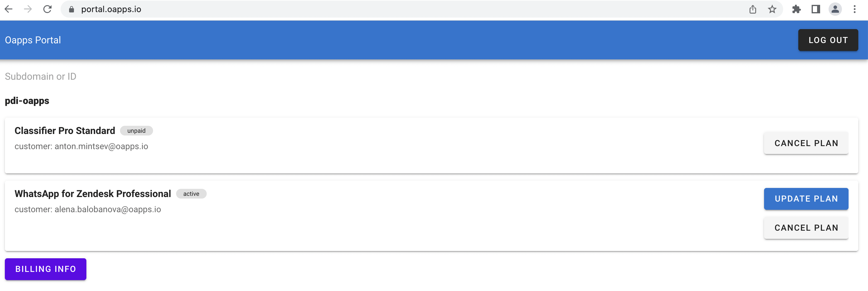Open BILLING INFO

45,269
